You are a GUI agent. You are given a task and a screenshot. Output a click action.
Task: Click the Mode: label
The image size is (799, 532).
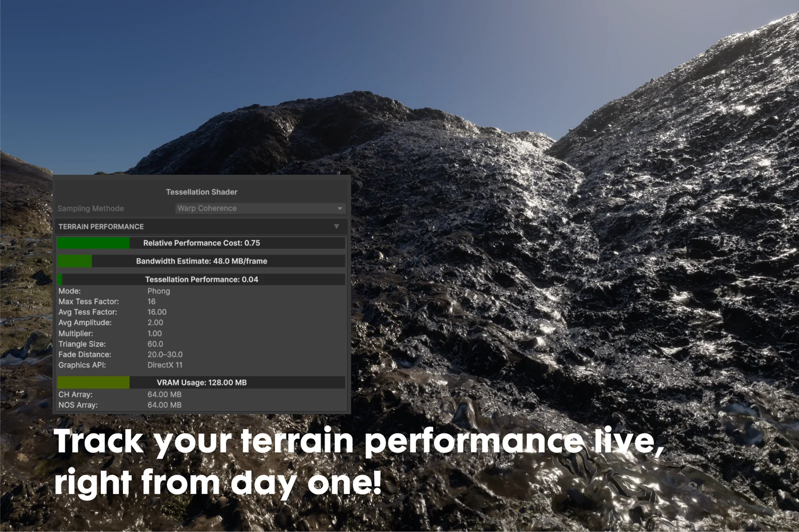pyautogui.click(x=69, y=291)
